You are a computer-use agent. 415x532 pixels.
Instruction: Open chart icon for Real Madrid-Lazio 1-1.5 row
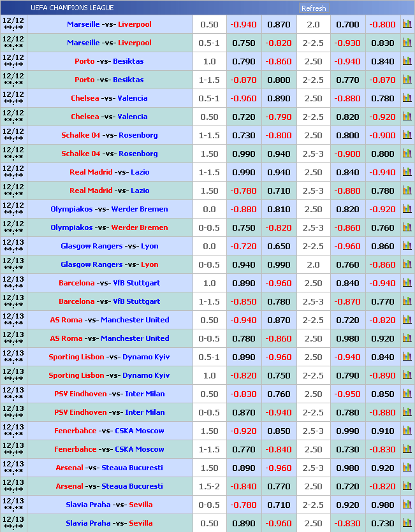point(407,172)
